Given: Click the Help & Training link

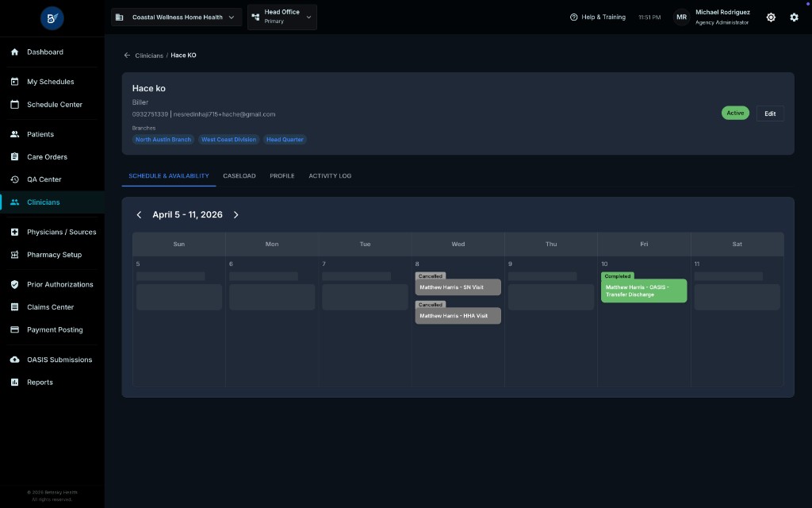Looking at the screenshot, I should (603, 17).
